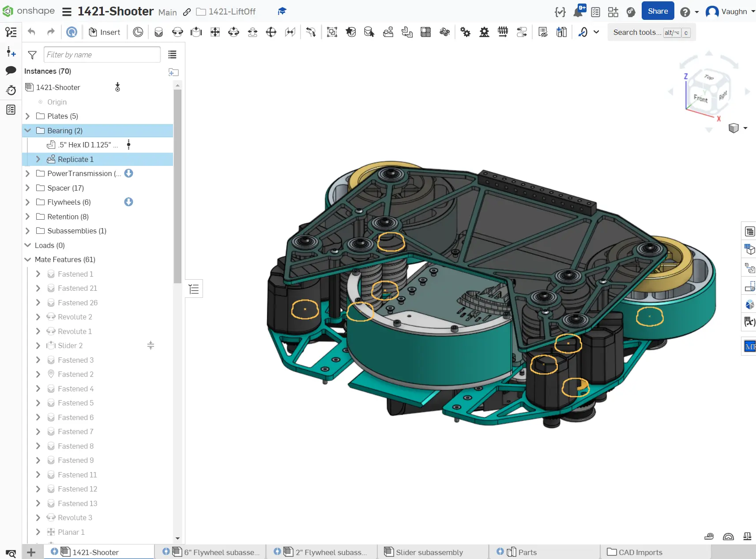Click the instance list scrollbar down arrow
This screenshot has height=559, width=756.
(177, 538)
